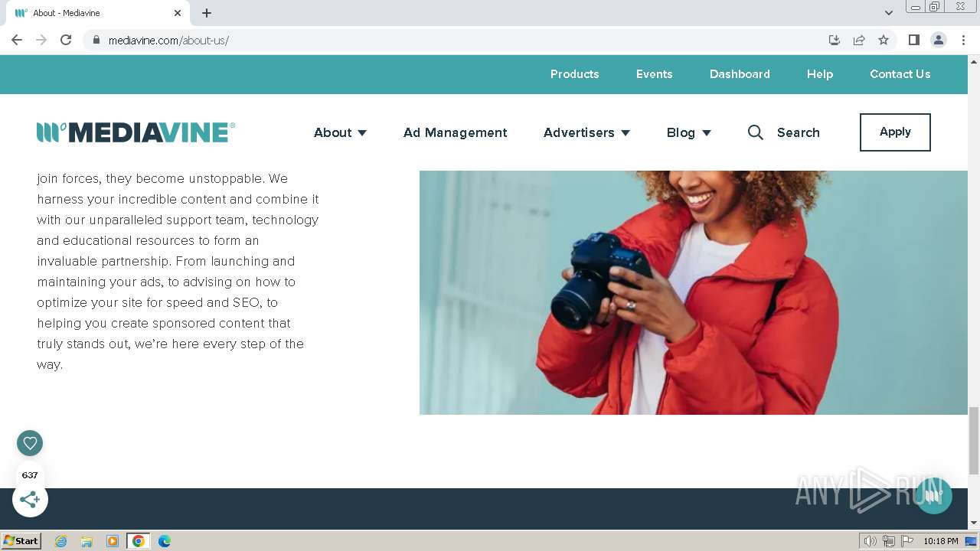Click the Mediavine logo
980x551 pixels.
pyautogui.click(x=136, y=132)
